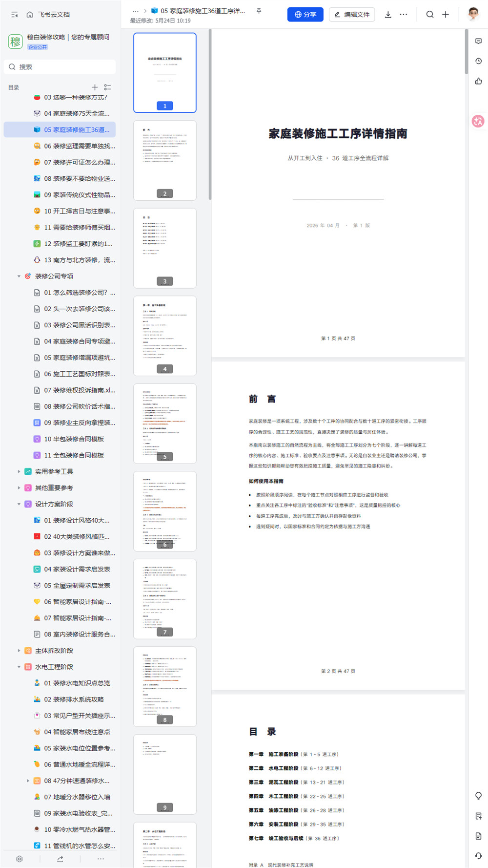Go to 飞书云文档 home
This screenshot has height=868, width=488.
click(48, 15)
